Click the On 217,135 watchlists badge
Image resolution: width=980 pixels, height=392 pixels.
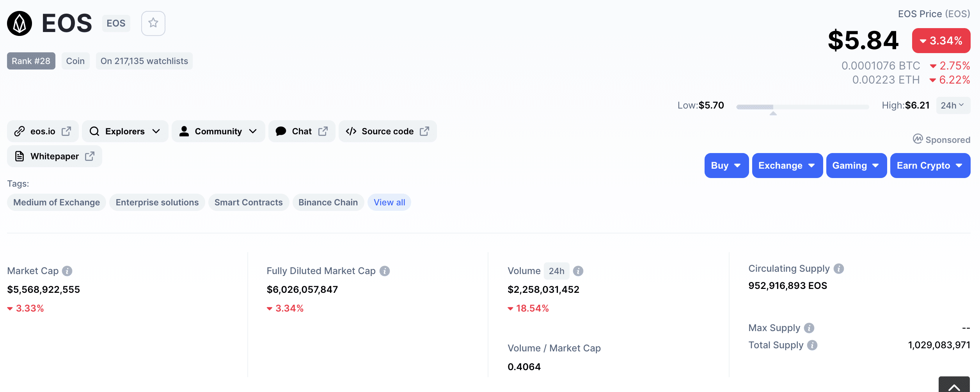[144, 61]
